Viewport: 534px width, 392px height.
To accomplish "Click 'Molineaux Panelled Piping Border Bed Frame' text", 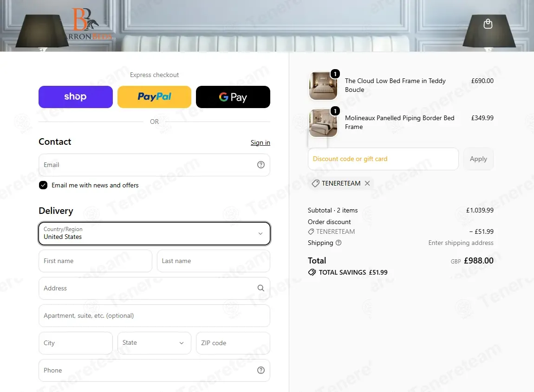I will click(x=399, y=122).
